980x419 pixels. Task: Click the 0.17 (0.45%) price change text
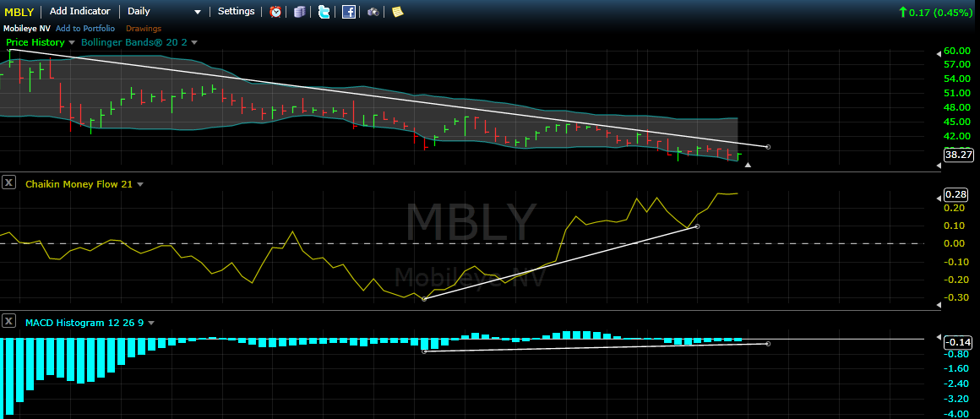[x=939, y=12]
